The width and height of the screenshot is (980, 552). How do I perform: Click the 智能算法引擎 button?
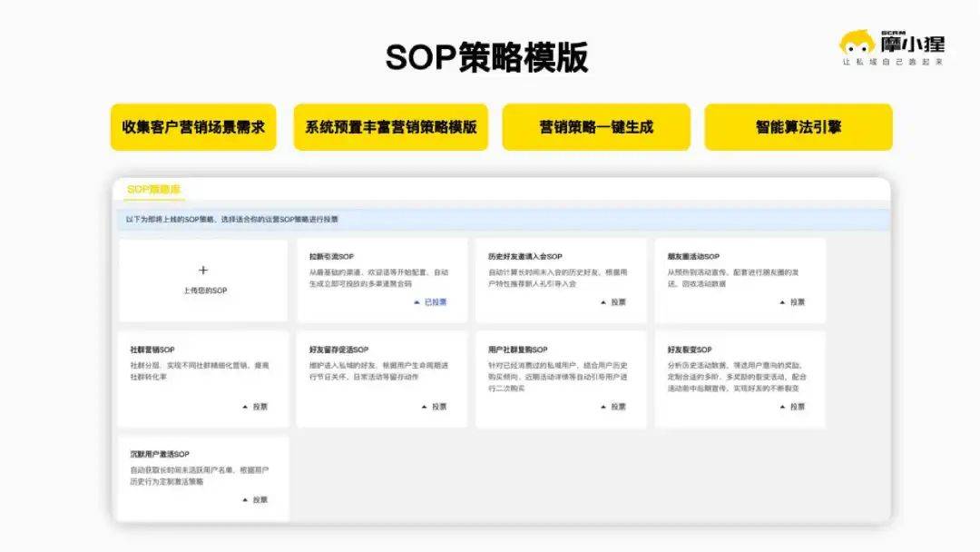797,127
